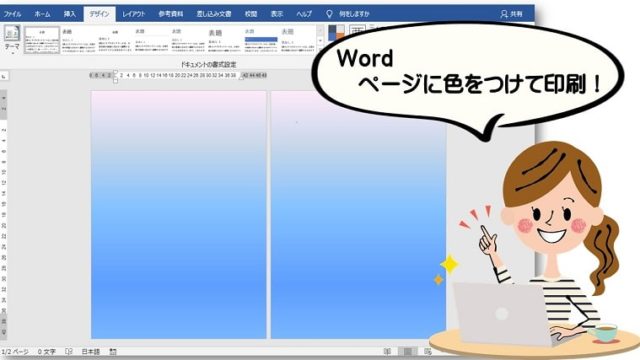Viewport: 640px width, 360px height.
Task: Click the 日本語 language indicator
Action: (x=90, y=351)
